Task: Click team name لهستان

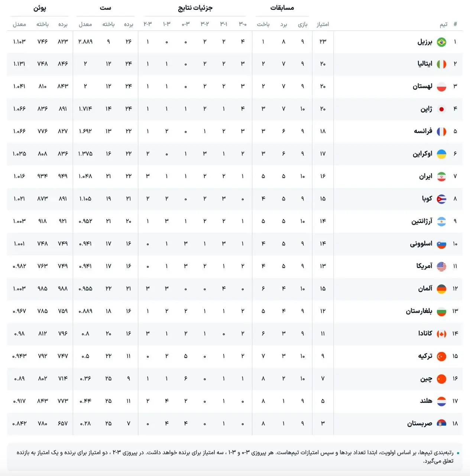Action: tap(422, 86)
